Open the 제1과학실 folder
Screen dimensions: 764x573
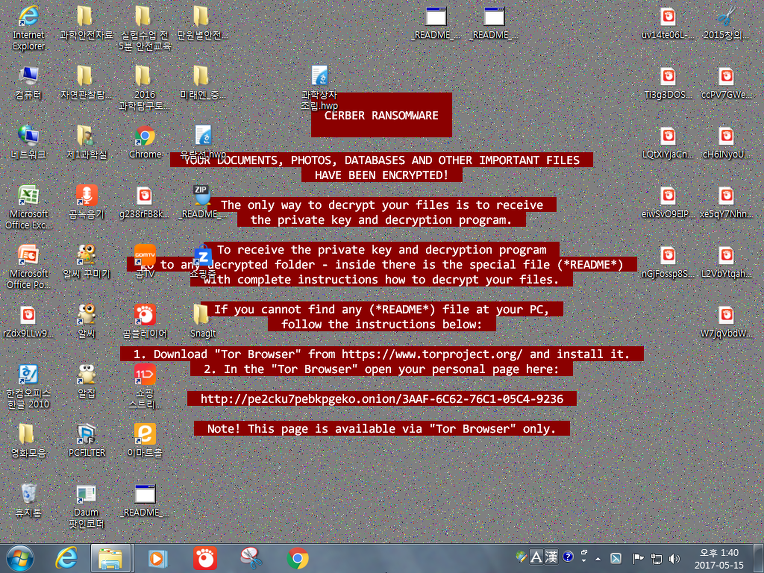tap(86, 142)
